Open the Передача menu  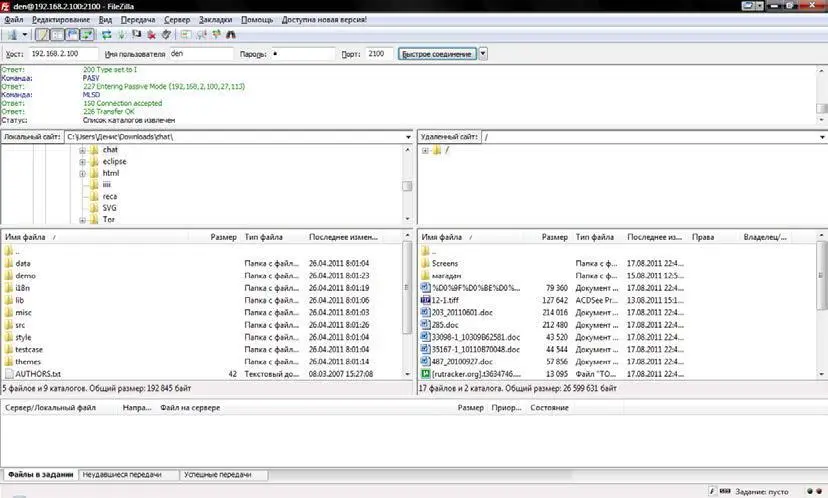(138, 20)
